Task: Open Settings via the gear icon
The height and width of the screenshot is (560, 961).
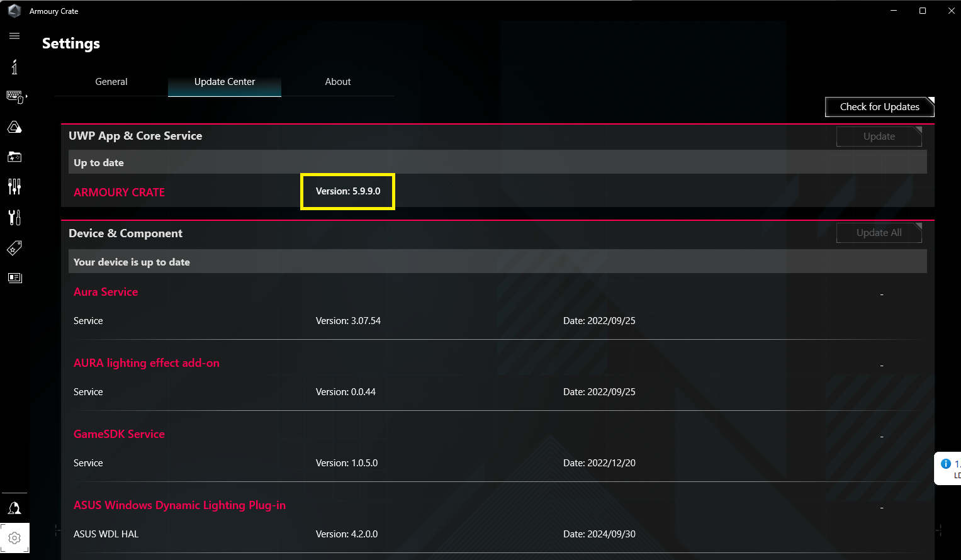Action: pyautogui.click(x=14, y=538)
